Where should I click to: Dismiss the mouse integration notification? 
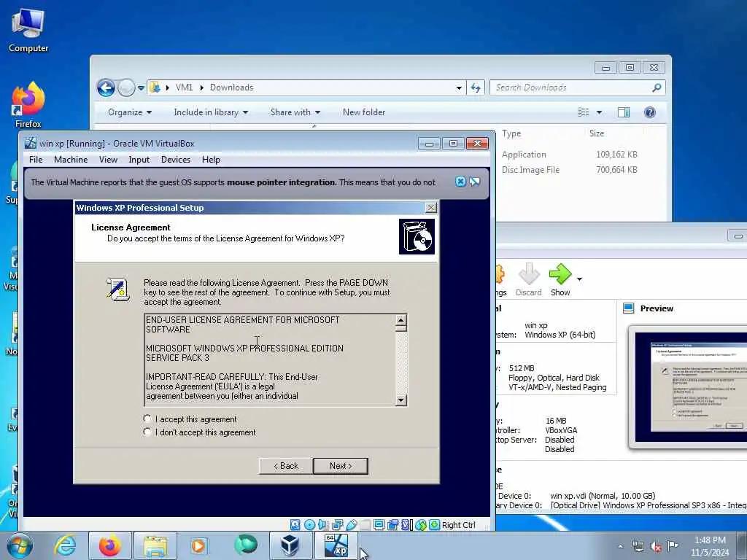click(460, 182)
